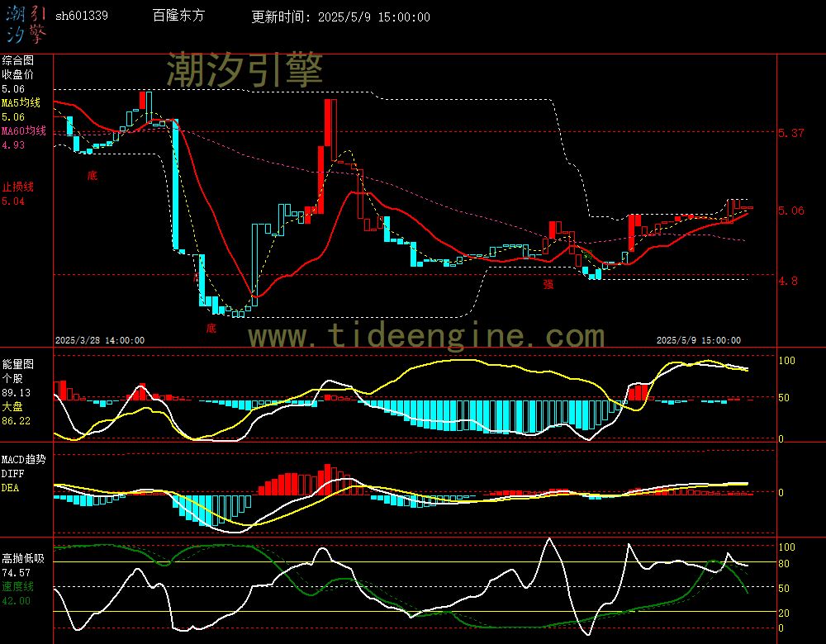This screenshot has width=826, height=644.
Task: Select the stock code sh601339
Action: pyautogui.click(x=82, y=16)
